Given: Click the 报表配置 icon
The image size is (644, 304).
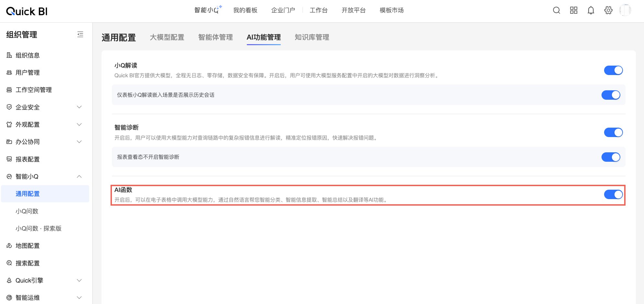Looking at the screenshot, I should pyautogui.click(x=9, y=159).
